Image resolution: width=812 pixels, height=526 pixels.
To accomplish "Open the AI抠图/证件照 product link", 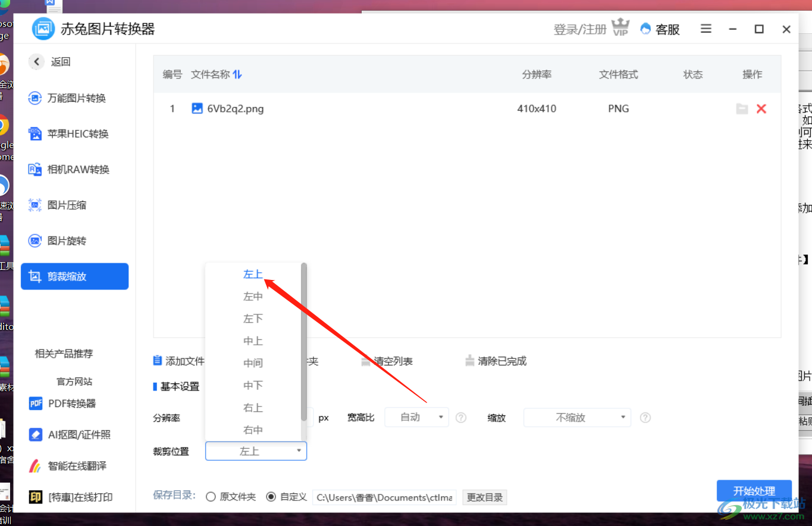I will (x=79, y=434).
